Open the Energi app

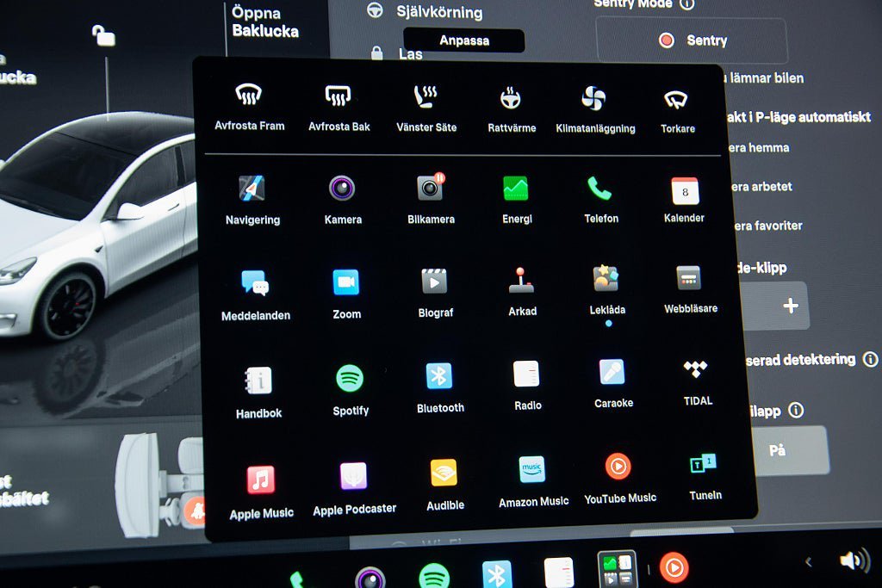(x=517, y=199)
